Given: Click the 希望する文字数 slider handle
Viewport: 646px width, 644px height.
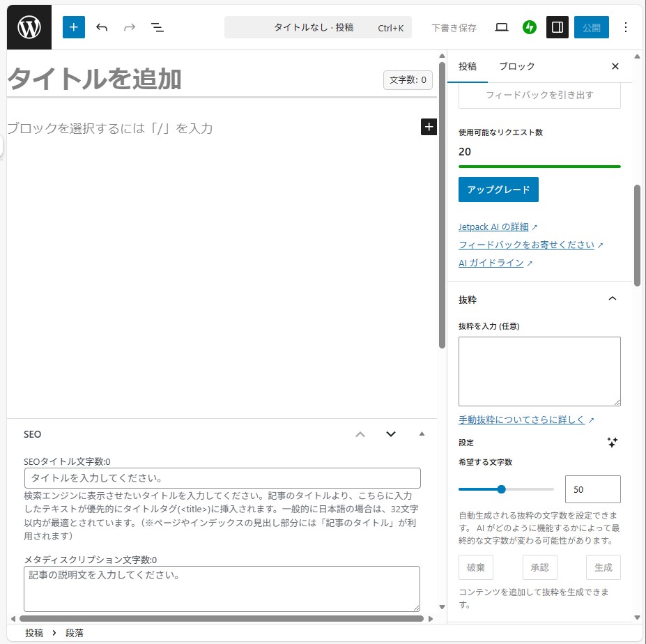Looking at the screenshot, I should (x=501, y=489).
